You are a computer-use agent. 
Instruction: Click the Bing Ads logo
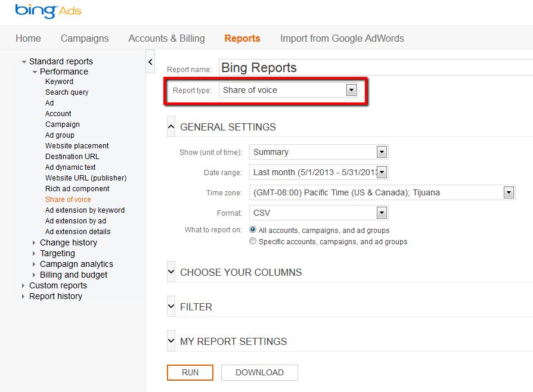48,11
